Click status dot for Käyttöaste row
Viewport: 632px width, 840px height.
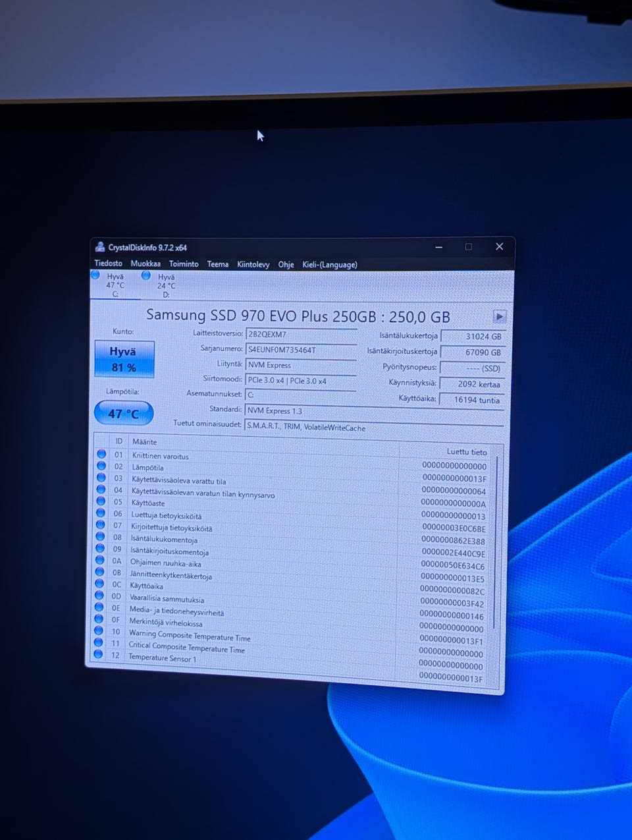pyautogui.click(x=101, y=501)
